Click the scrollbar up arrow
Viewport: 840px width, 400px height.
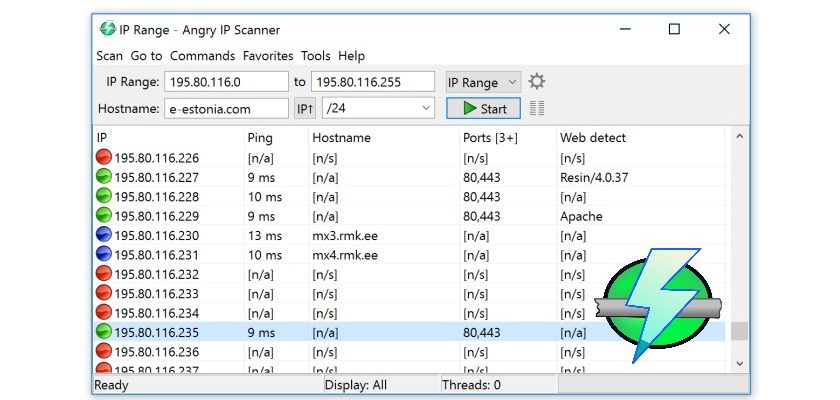[x=739, y=137]
